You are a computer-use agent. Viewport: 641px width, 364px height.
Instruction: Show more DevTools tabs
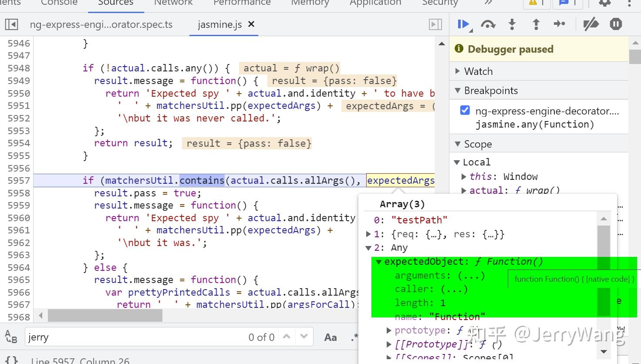tap(488, 3)
